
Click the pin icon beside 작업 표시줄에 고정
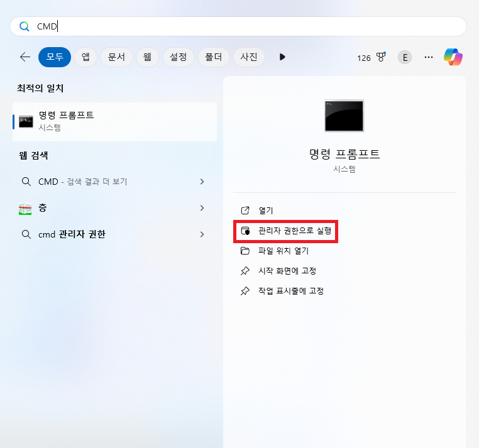tap(245, 291)
